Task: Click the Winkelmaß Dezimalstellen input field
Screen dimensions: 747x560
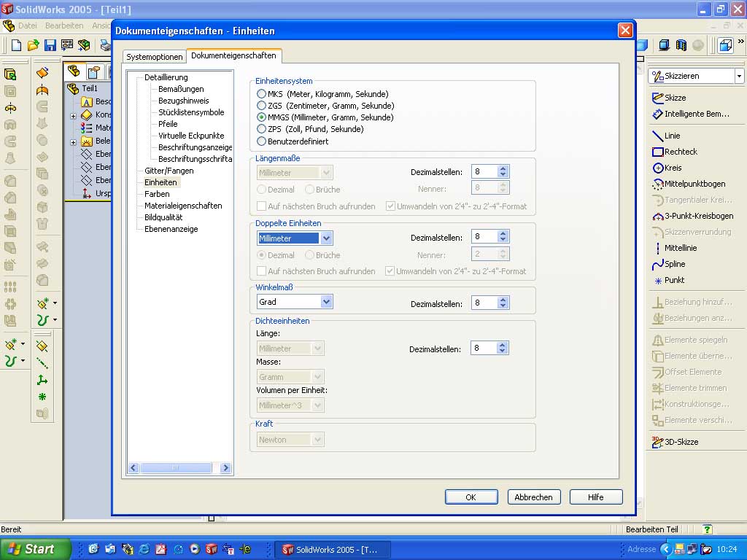Action: coord(484,303)
